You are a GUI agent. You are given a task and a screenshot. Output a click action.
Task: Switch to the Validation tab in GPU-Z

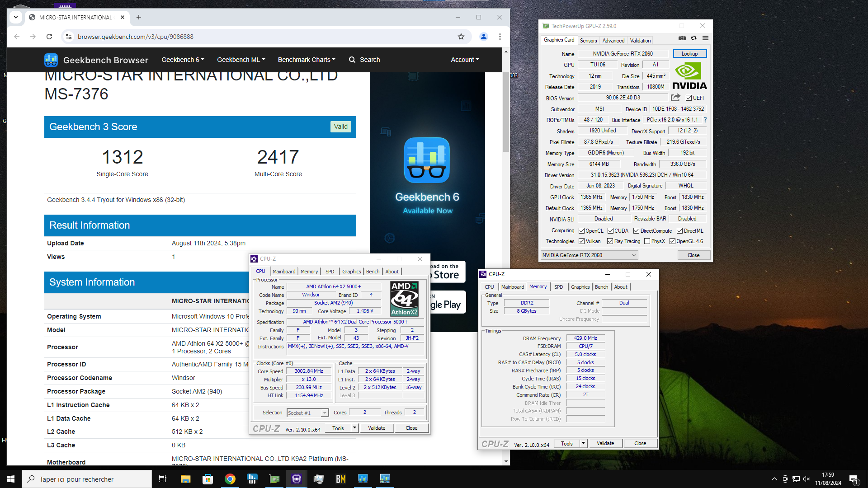coord(640,41)
